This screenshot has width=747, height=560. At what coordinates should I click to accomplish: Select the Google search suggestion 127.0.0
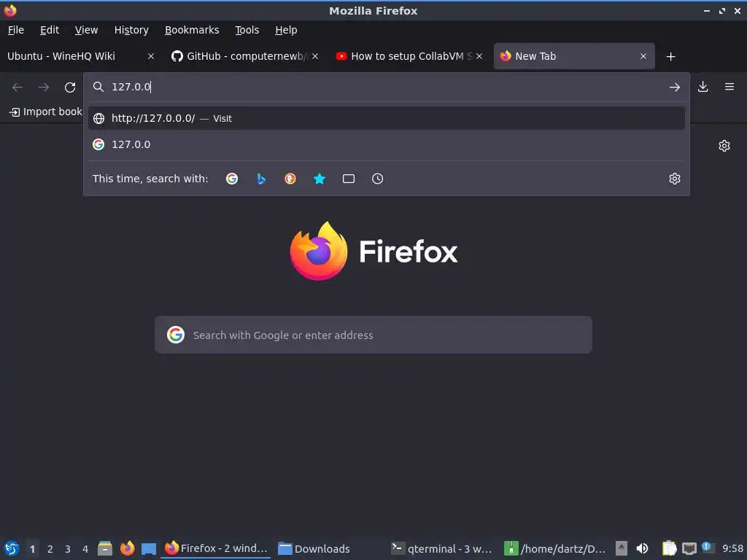[x=387, y=144]
